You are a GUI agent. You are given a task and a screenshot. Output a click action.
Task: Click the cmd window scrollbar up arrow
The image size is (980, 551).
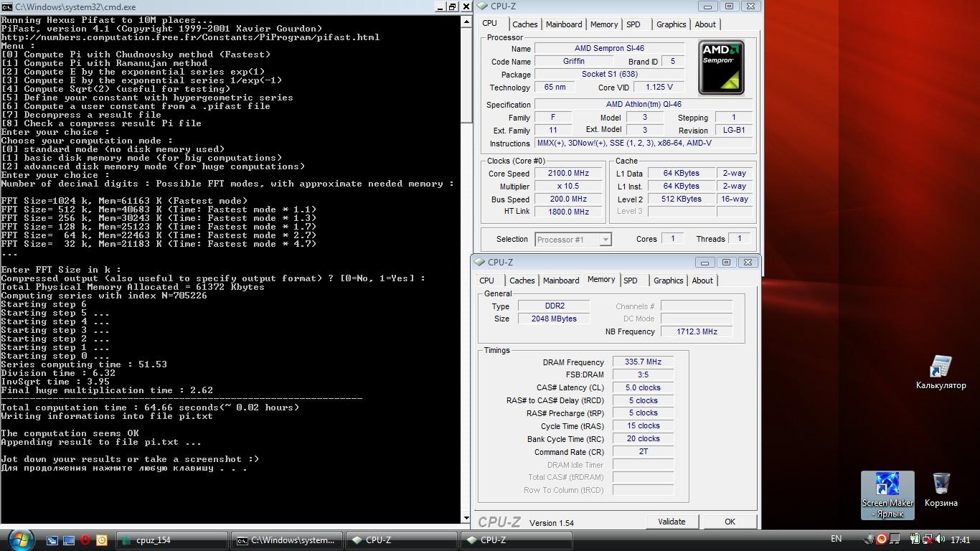coord(467,20)
